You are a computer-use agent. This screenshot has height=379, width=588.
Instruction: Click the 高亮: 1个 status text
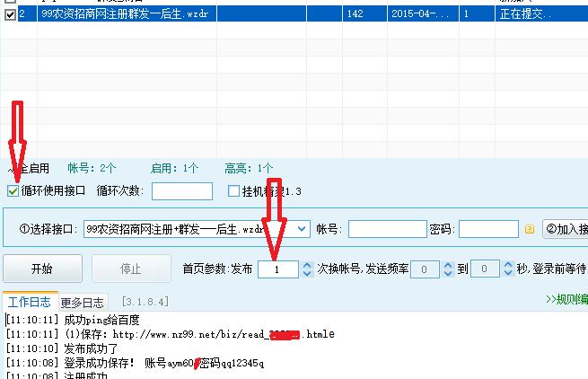point(249,168)
